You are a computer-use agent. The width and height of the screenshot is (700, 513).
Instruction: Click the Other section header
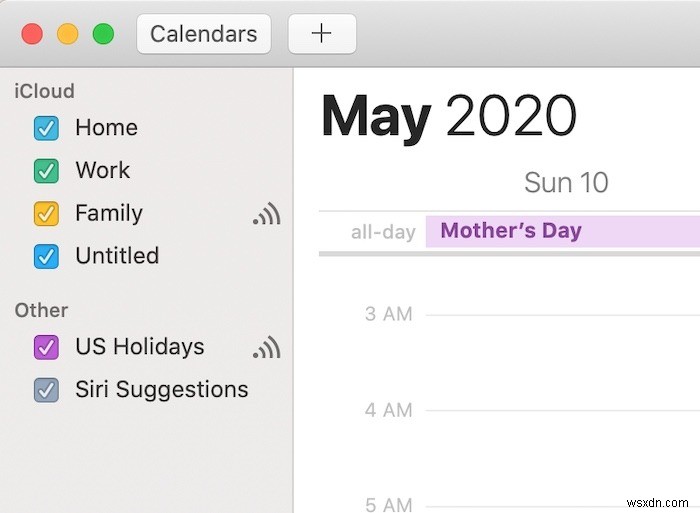[x=41, y=310]
